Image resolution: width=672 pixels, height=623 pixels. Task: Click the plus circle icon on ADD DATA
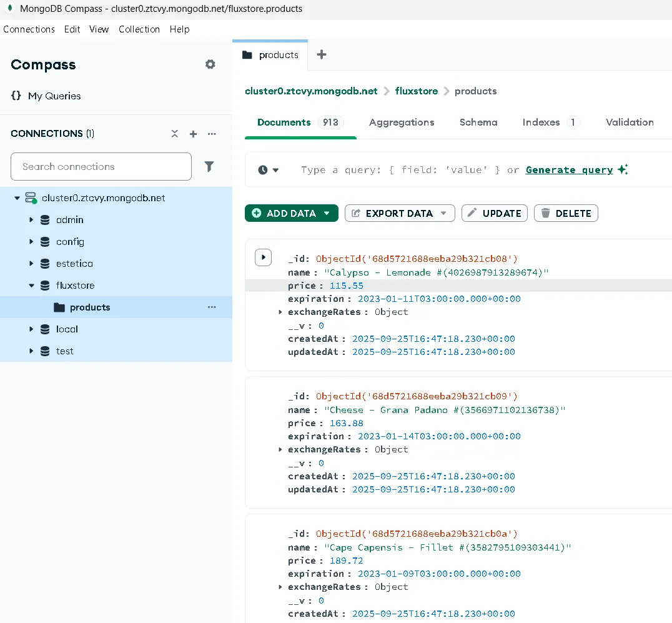[256, 213]
